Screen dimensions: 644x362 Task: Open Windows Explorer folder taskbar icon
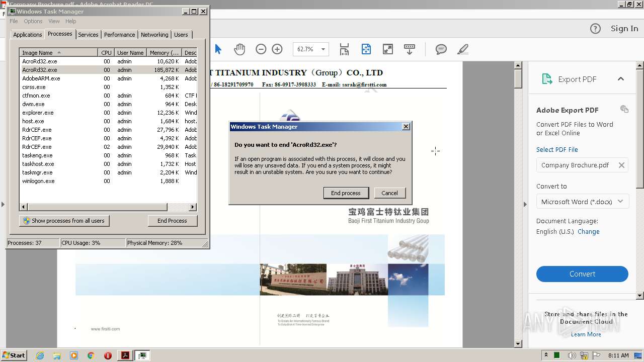coord(57,355)
